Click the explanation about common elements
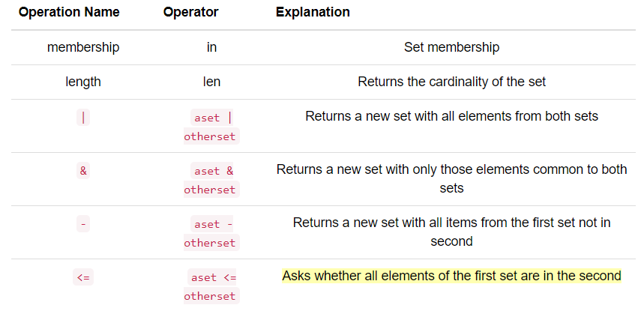Screen dimensions: 644x326 click(x=451, y=178)
